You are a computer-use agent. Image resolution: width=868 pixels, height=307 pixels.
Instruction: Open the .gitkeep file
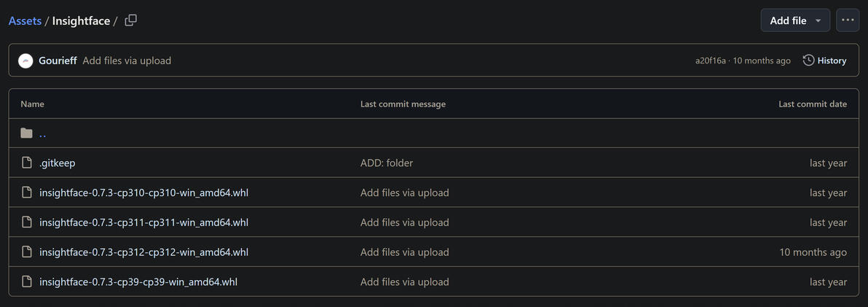[58, 163]
